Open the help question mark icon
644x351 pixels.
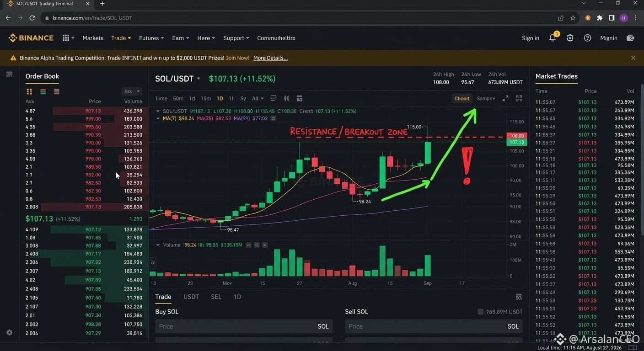(x=587, y=38)
